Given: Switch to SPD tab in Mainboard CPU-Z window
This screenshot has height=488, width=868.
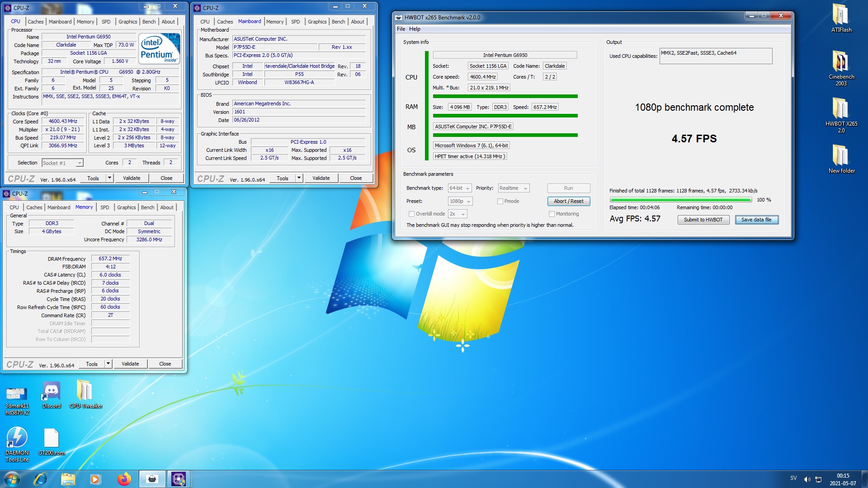Looking at the screenshot, I should point(295,22).
